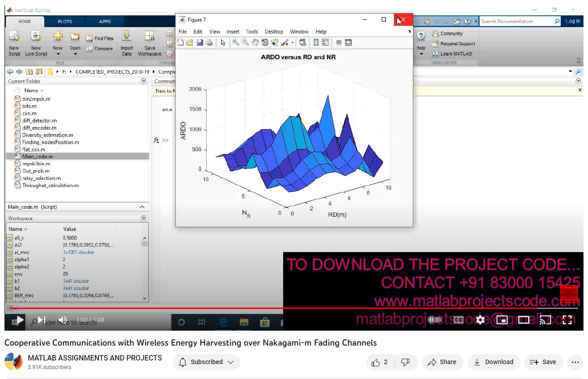Open File menu in Figure 7
Viewport: 588px width, 379px height.
pos(183,32)
